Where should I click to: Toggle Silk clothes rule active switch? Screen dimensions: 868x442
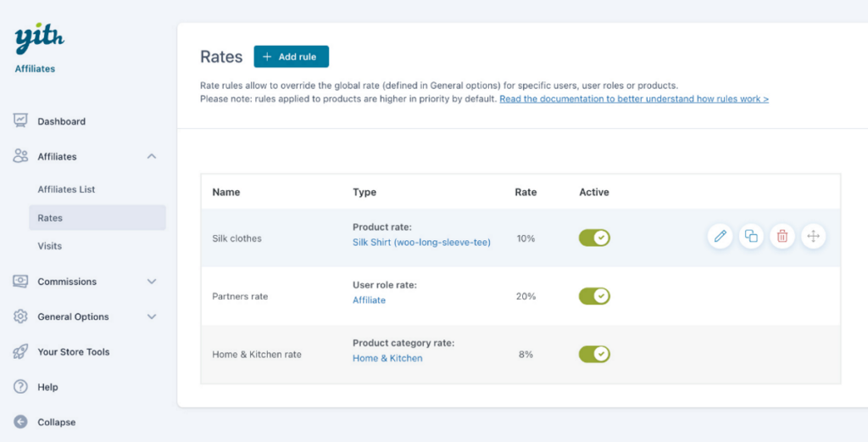click(x=594, y=238)
